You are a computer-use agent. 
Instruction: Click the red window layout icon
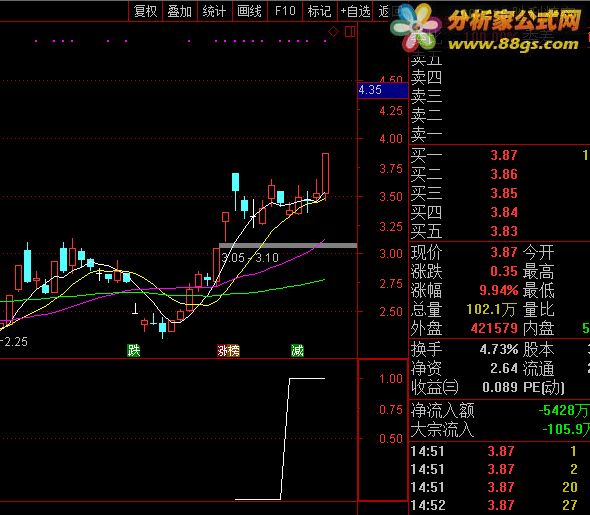tap(350, 32)
